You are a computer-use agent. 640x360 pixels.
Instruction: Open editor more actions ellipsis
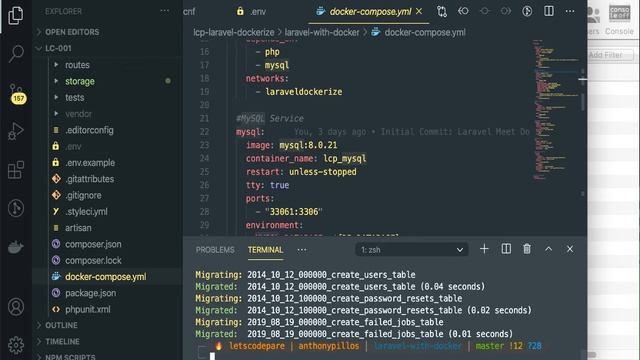[570, 11]
